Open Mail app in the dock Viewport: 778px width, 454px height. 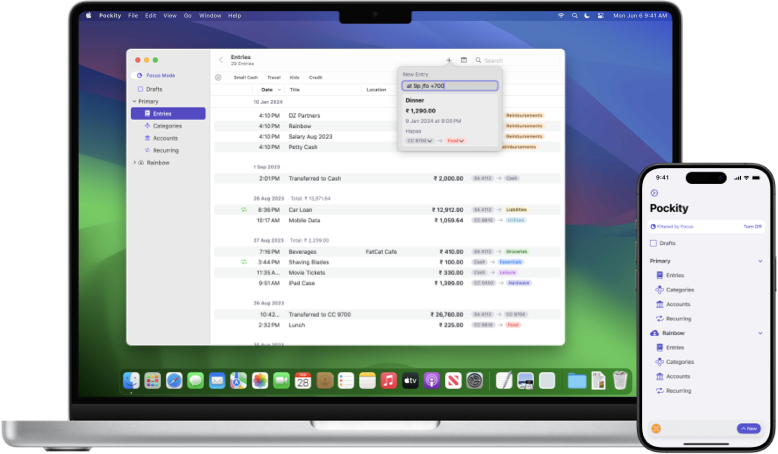click(217, 381)
